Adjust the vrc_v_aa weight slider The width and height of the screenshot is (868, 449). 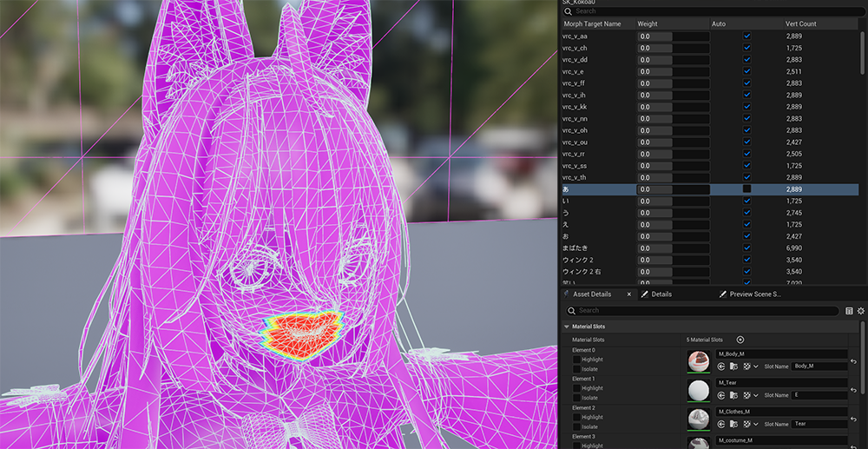(x=674, y=36)
